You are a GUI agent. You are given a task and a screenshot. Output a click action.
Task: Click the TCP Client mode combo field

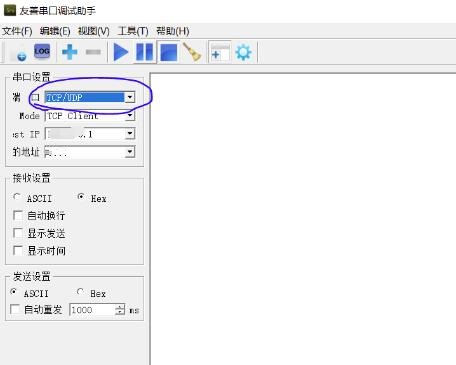click(x=90, y=116)
